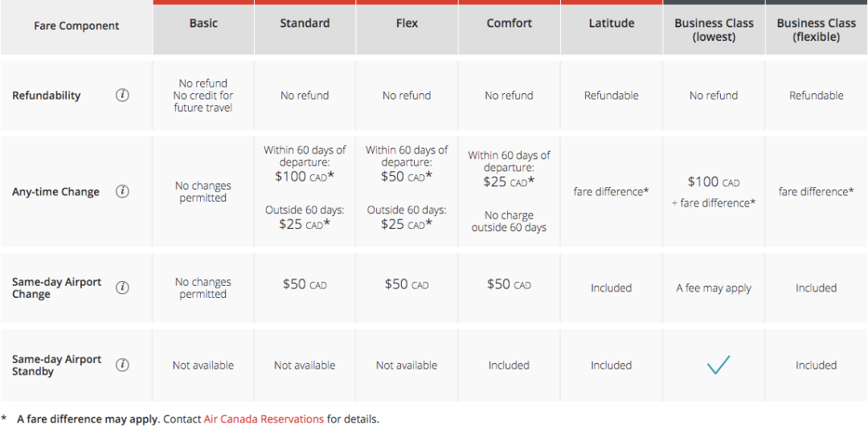The height and width of the screenshot is (432, 868).
Task: Select the Business Class (lowest) header
Action: [714, 30]
